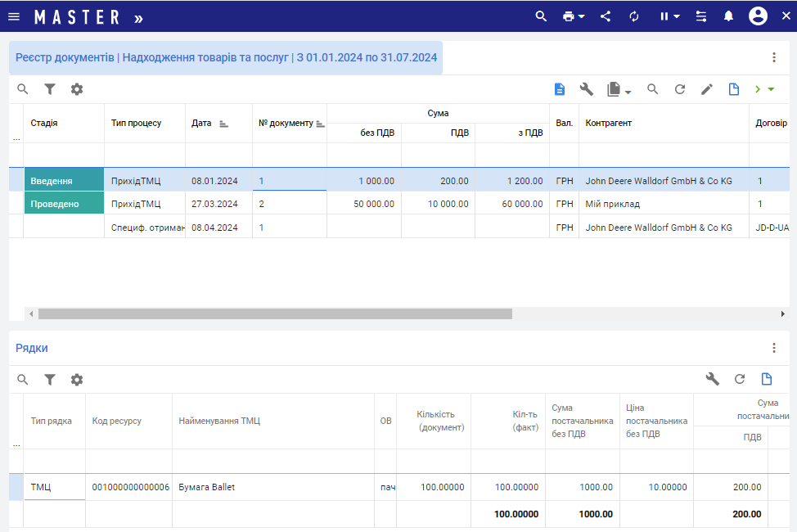Click the pencil edit icon
Screen dimensions: 797x532
point(707,89)
